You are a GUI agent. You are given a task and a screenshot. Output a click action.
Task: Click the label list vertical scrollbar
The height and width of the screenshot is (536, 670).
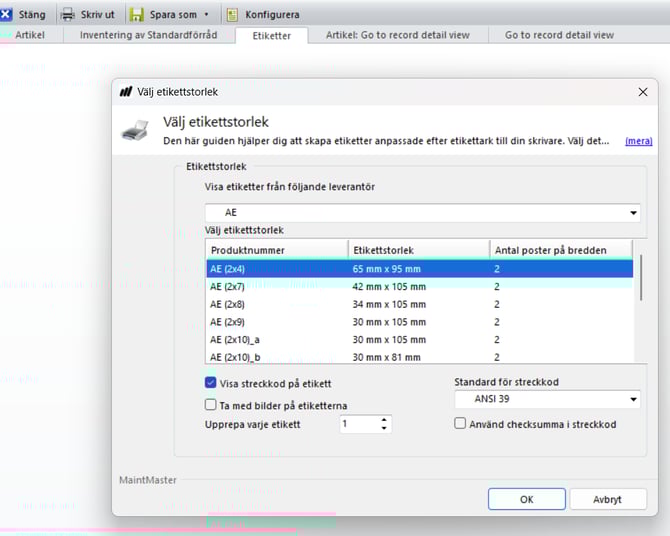[x=640, y=300]
